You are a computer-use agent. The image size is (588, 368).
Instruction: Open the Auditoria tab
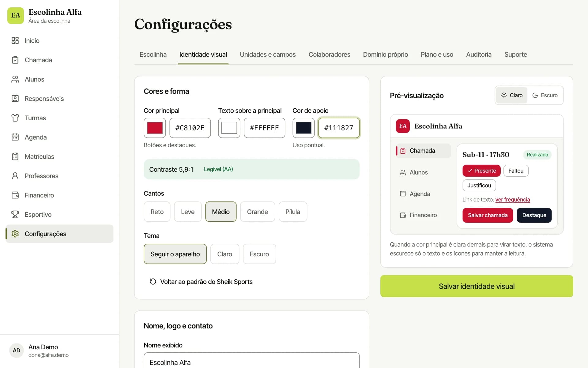[479, 55]
